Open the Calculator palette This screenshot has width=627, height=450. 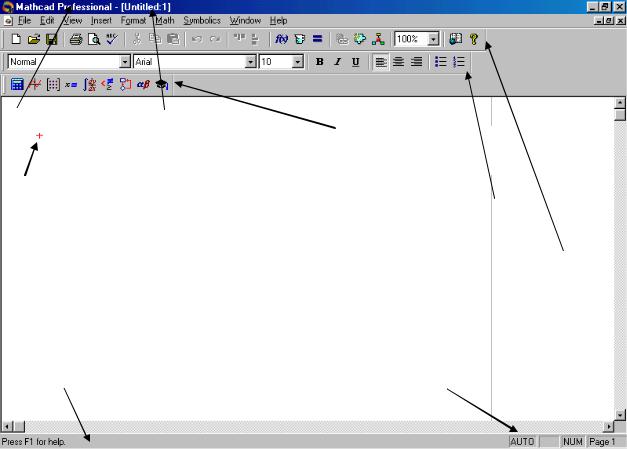click(x=17, y=84)
